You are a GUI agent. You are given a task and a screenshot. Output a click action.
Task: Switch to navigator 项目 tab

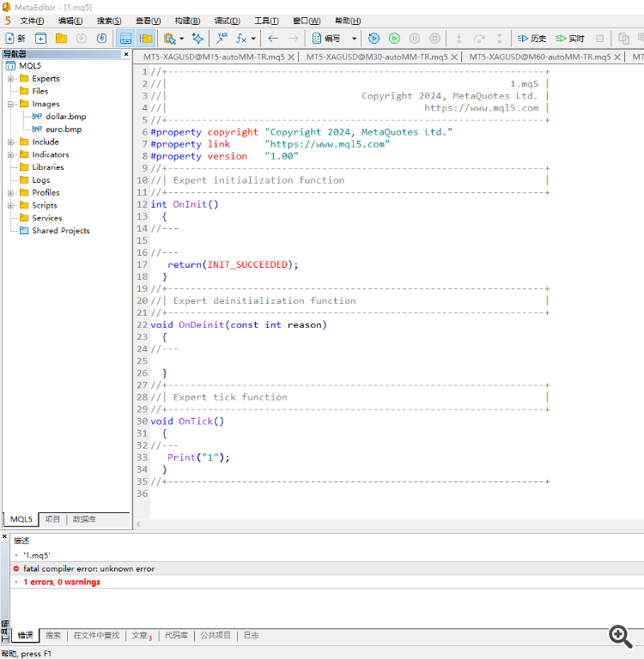(52, 519)
